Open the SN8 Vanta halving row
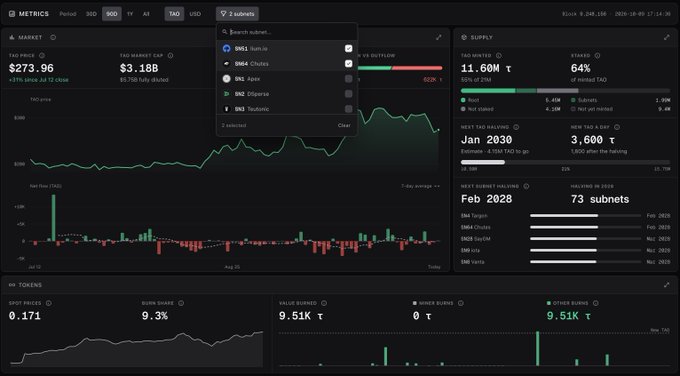Screen dimensions: 680x376 566,262
